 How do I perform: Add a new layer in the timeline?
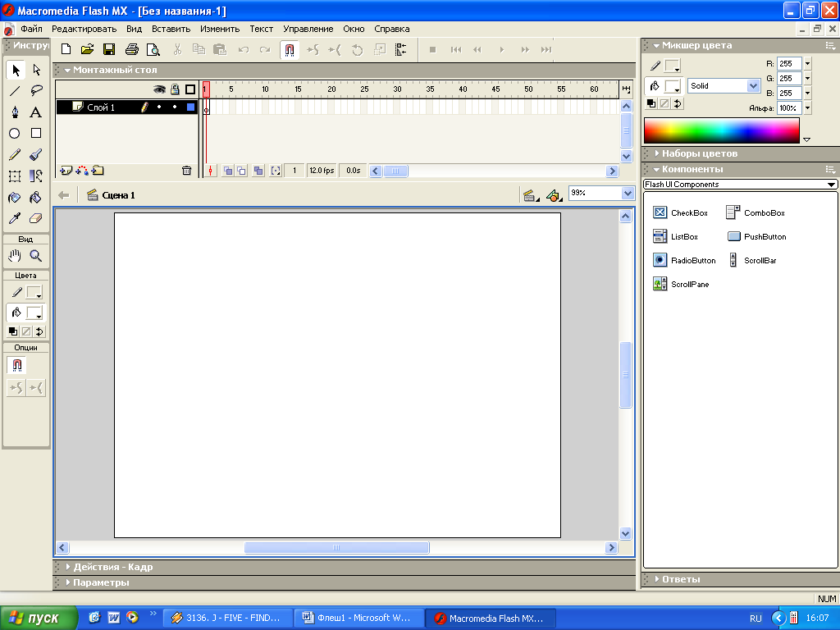[x=66, y=171]
